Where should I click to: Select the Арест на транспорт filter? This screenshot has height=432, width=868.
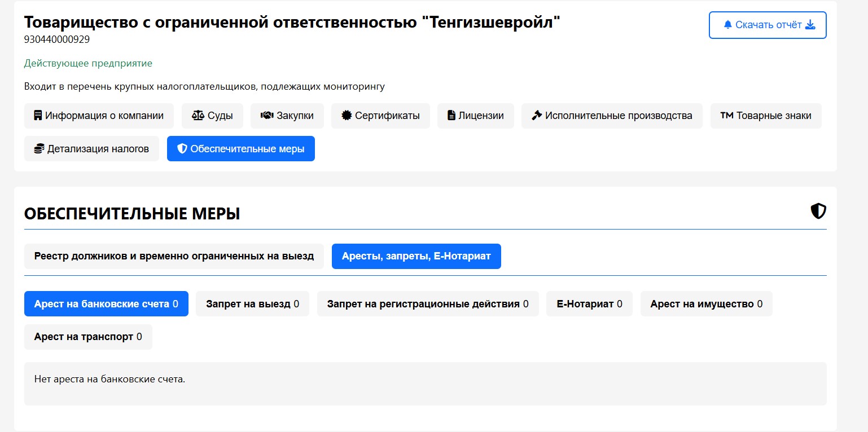(x=88, y=337)
